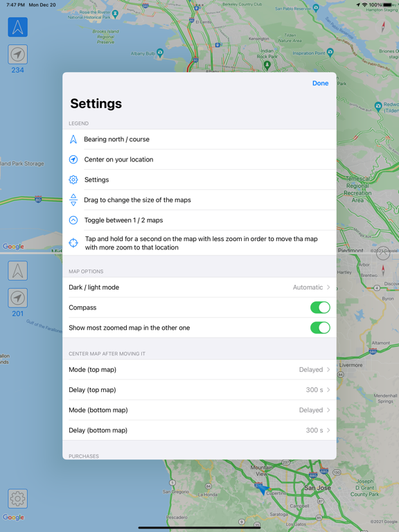Tap the 234 bearing value on top map
Viewport: 399px width, 532px height.
17,70
